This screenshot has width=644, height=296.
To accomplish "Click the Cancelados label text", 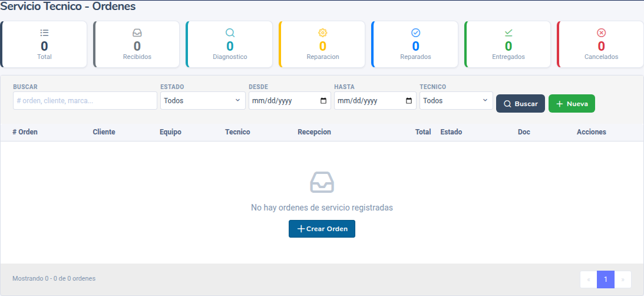I will tap(602, 57).
